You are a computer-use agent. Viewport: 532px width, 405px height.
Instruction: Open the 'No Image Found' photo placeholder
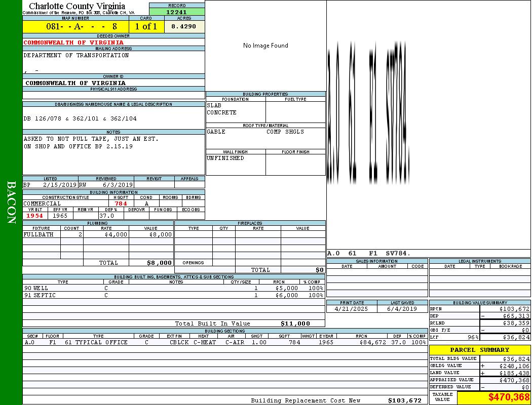(x=265, y=46)
